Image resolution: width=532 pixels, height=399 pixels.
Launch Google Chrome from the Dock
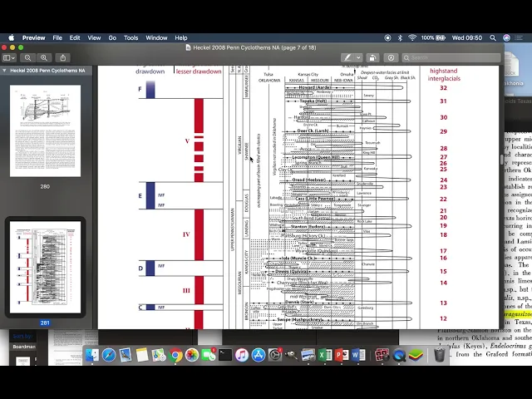point(175,355)
